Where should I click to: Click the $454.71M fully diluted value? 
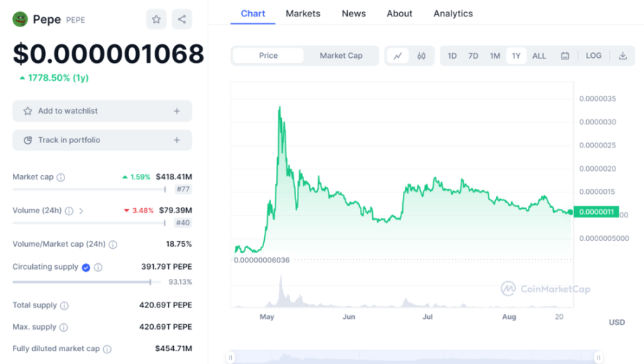click(173, 348)
